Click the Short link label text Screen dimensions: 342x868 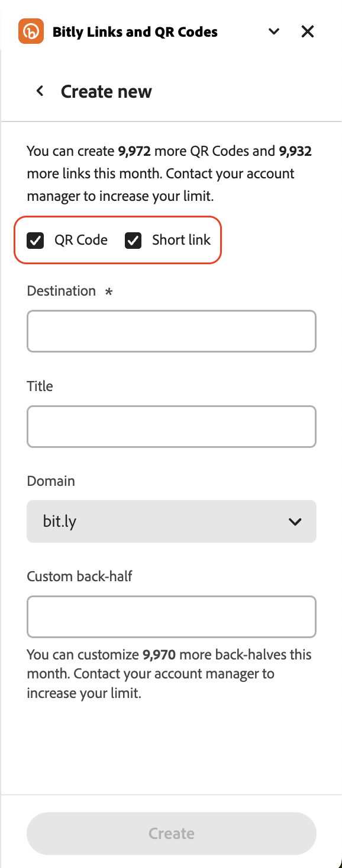181,240
